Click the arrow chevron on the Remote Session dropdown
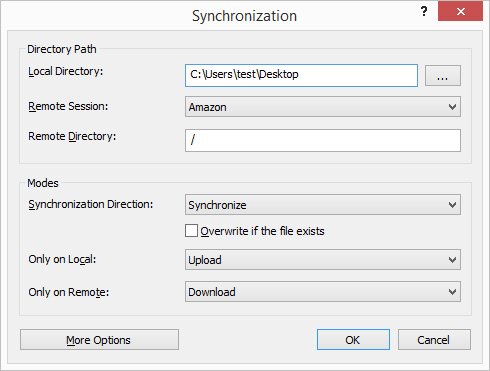Image resolution: width=490 pixels, height=371 pixels. pos(452,107)
